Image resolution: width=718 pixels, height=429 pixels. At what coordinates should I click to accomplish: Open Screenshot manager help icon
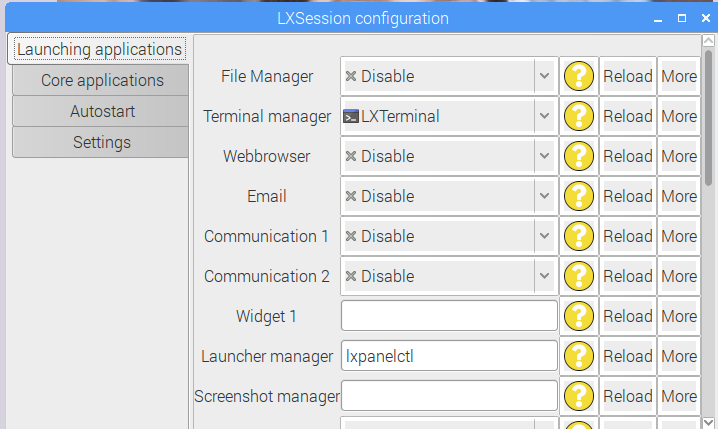(x=579, y=396)
